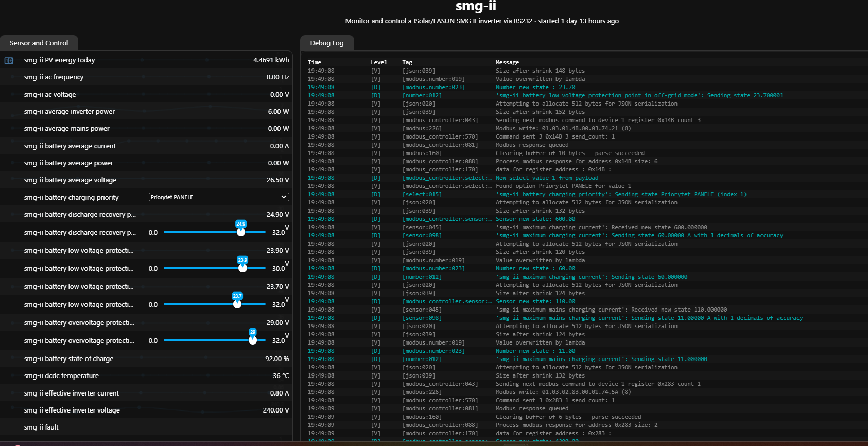This screenshot has width=868, height=446.
Task: Click the Tag column header
Action: point(407,62)
